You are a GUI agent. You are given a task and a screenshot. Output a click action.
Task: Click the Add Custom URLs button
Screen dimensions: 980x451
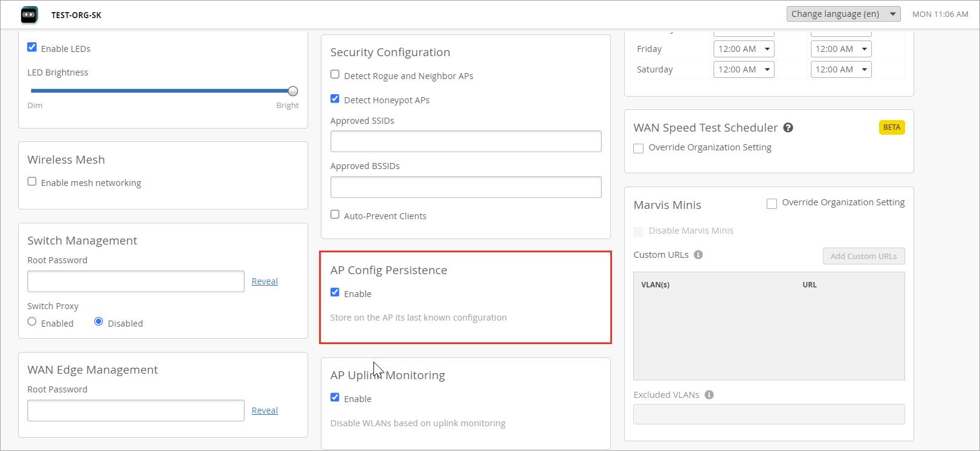coord(863,256)
